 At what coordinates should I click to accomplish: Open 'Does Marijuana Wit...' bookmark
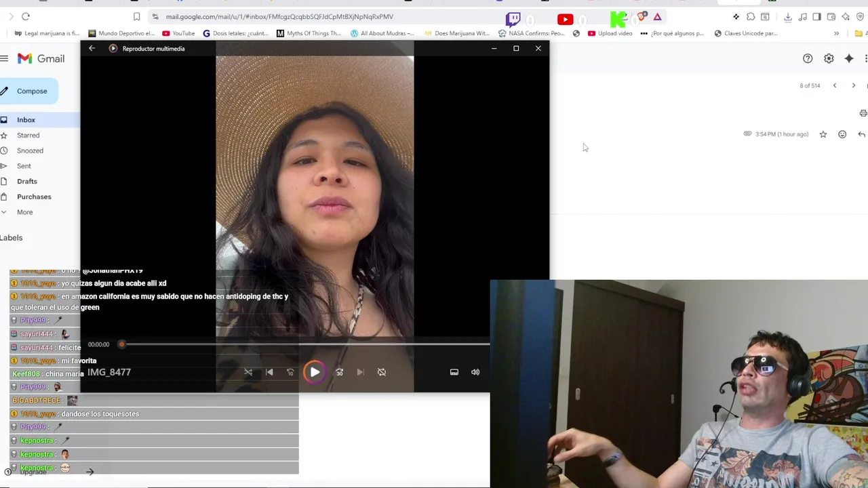(456, 33)
